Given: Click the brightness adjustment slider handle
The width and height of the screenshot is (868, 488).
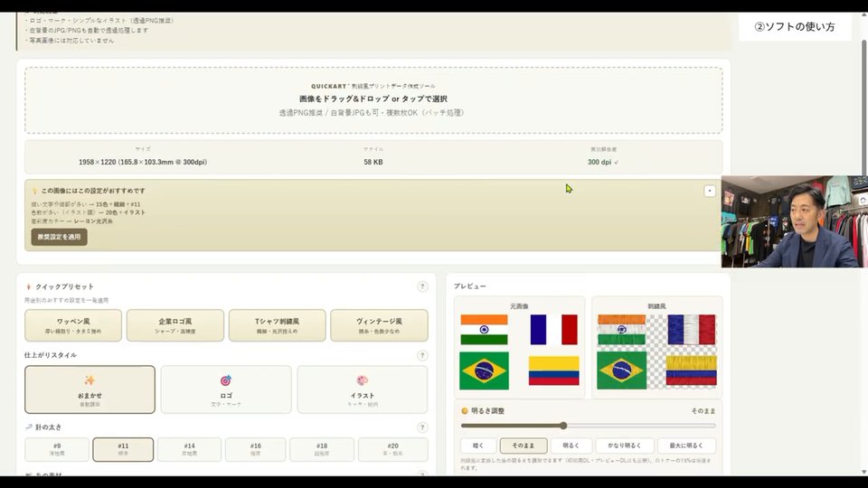Looking at the screenshot, I should (x=563, y=426).
